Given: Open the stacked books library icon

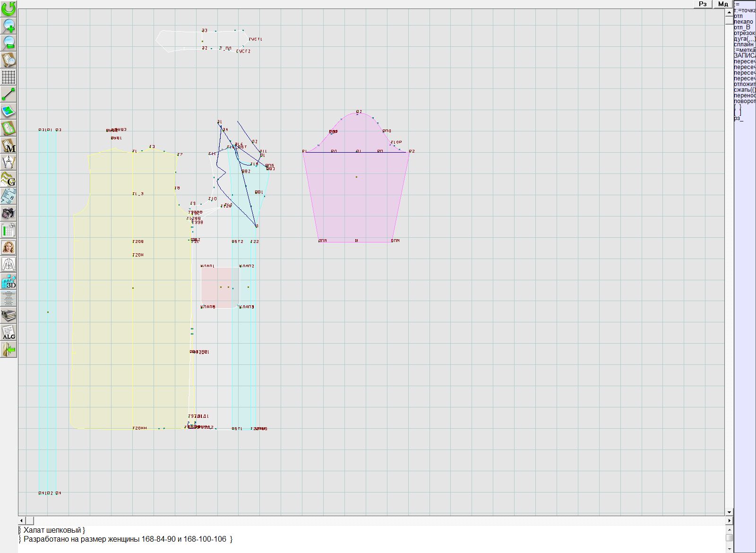Looking at the screenshot, I should [x=9, y=315].
